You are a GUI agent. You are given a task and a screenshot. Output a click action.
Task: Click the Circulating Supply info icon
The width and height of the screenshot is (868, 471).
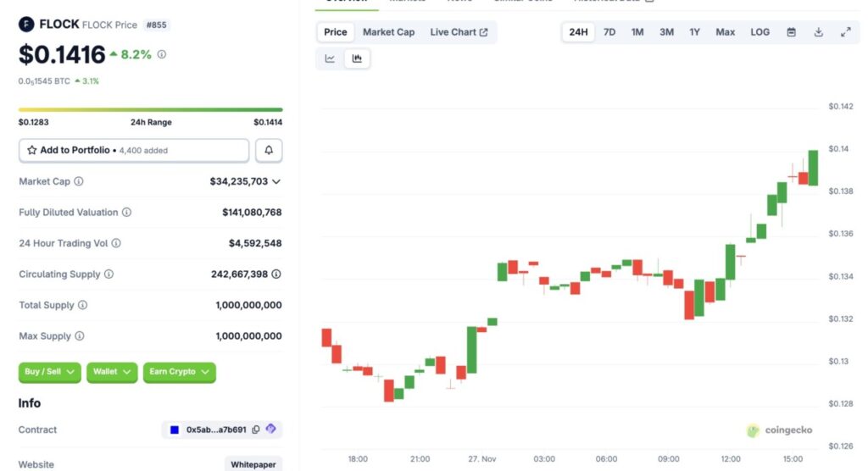pos(108,274)
